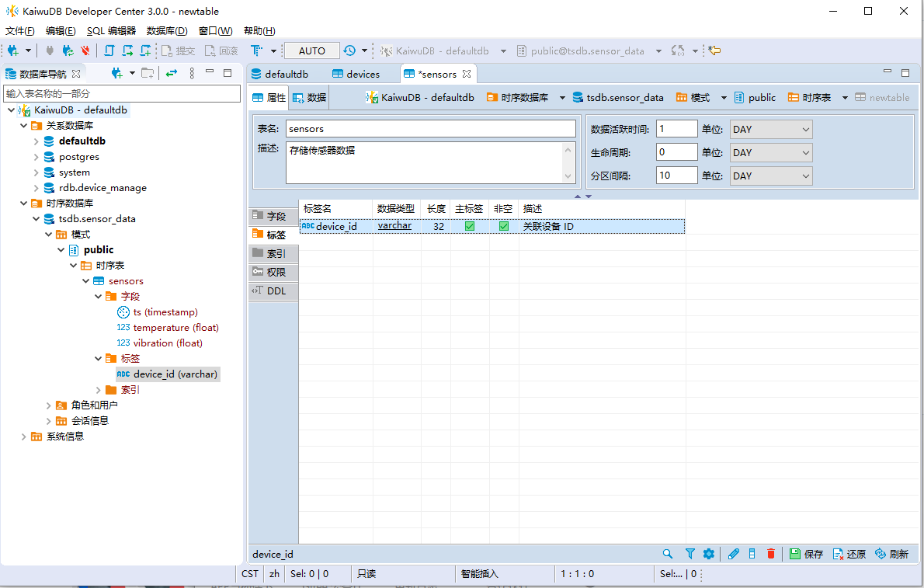Click the red disconnect icon in toolbar
Image resolution: width=924 pixels, height=588 pixels.
pos(85,50)
